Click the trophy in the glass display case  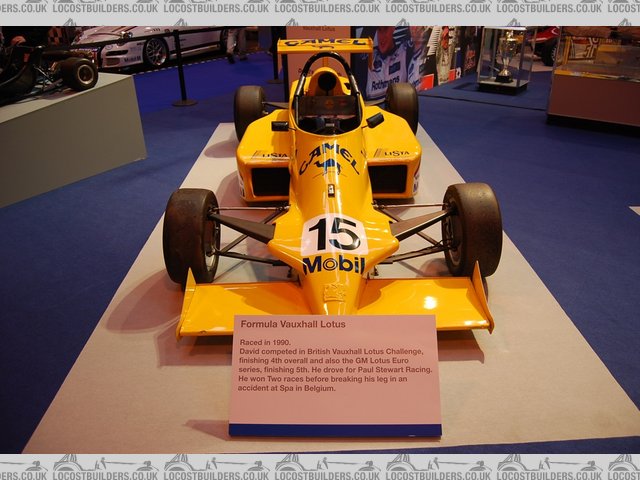506,60
